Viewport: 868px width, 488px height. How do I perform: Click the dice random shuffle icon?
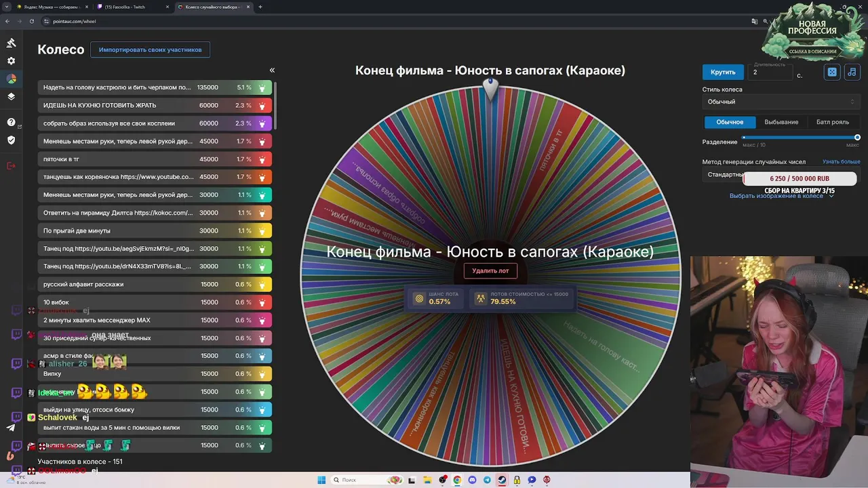tap(832, 72)
